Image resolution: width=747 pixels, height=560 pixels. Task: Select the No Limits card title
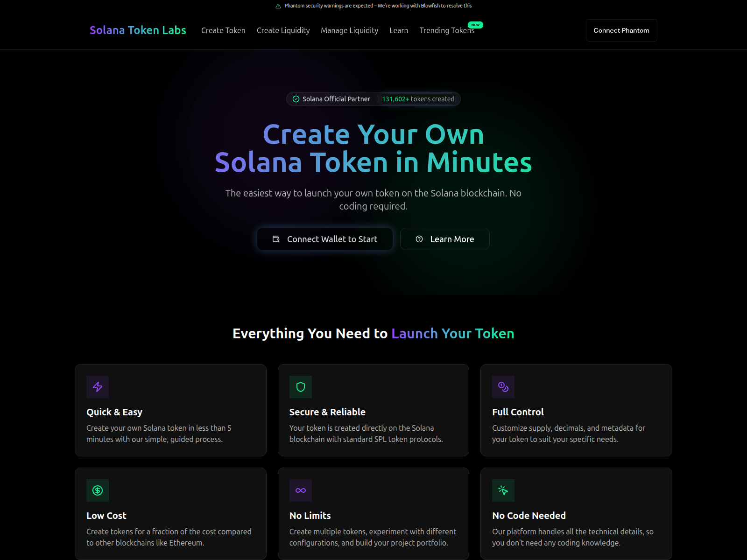(310, 516)
